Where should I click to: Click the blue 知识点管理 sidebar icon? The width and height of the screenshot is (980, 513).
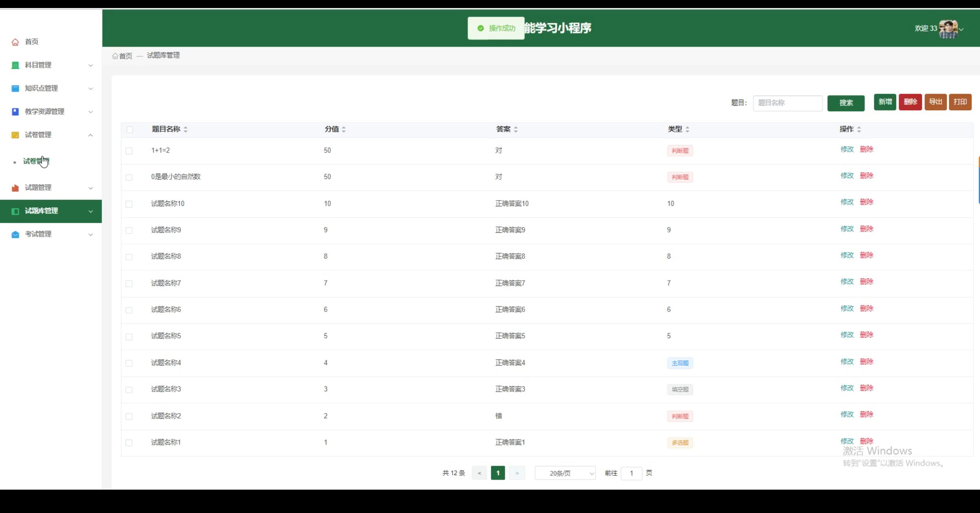click(x=15, y=88)
